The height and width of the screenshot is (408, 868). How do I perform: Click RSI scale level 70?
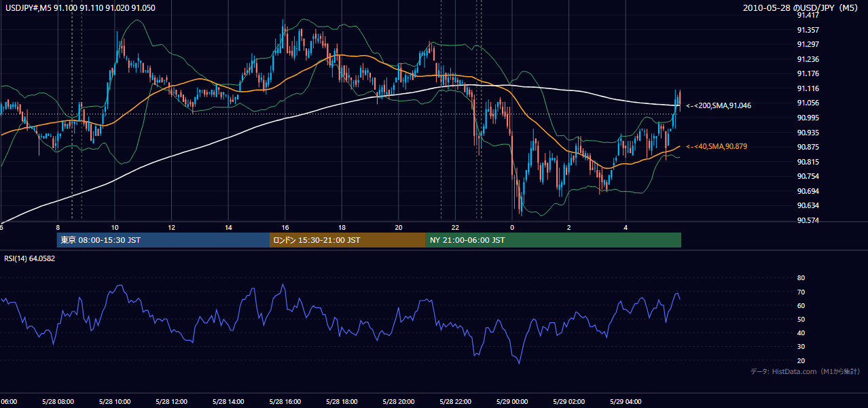(x=801, y=292)
